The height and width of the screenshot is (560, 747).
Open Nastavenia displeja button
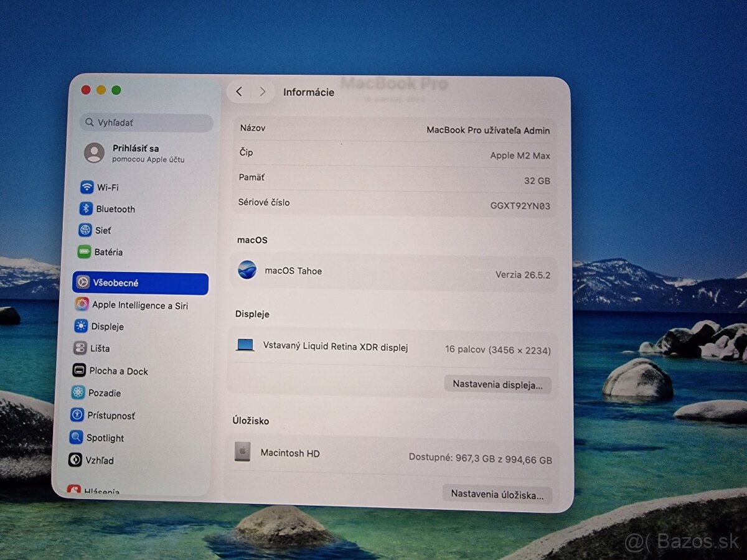point(498,385)
